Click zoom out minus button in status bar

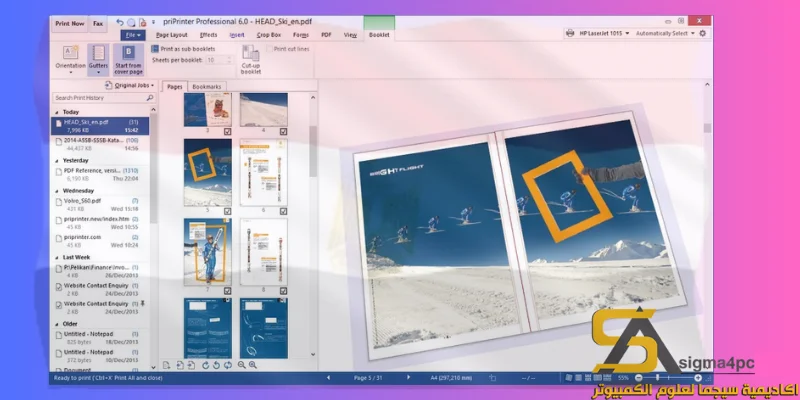[638, 378]
